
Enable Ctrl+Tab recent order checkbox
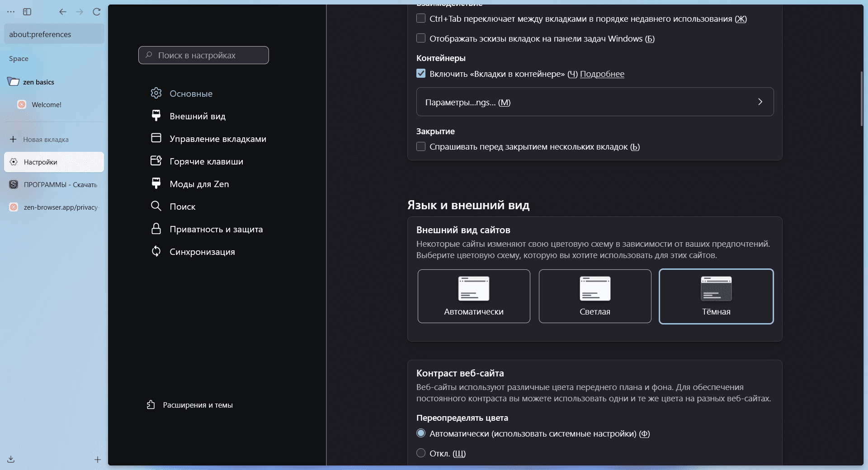(421, 19)
